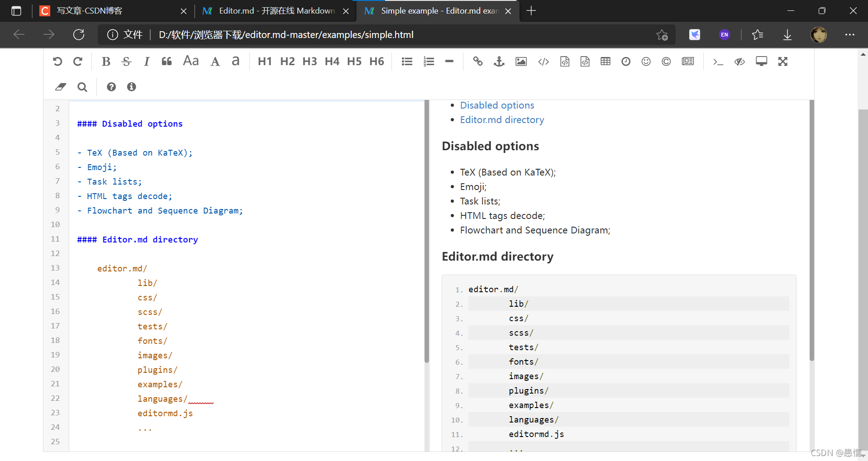Insert H4 heading
This screenshot has width=868, height=461.
(x=332, y=62)
